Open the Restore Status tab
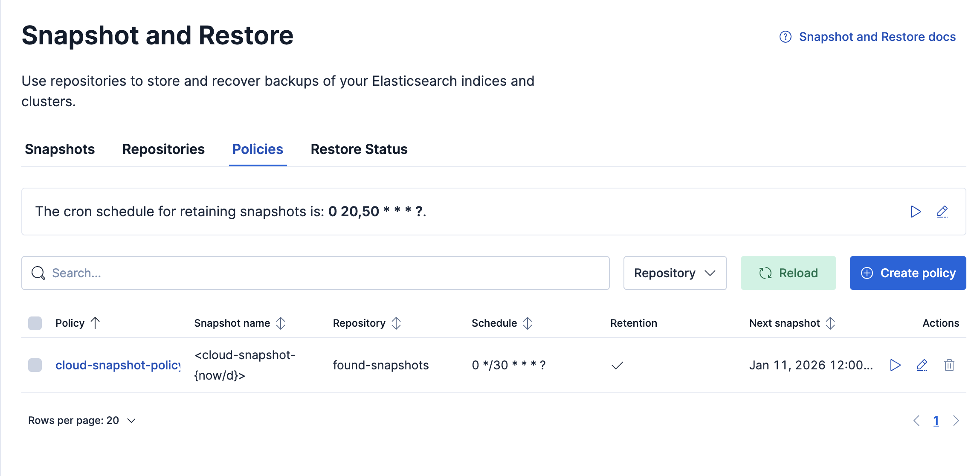Image resolution: width=980 pixels, height=476 pixels. 359,149
